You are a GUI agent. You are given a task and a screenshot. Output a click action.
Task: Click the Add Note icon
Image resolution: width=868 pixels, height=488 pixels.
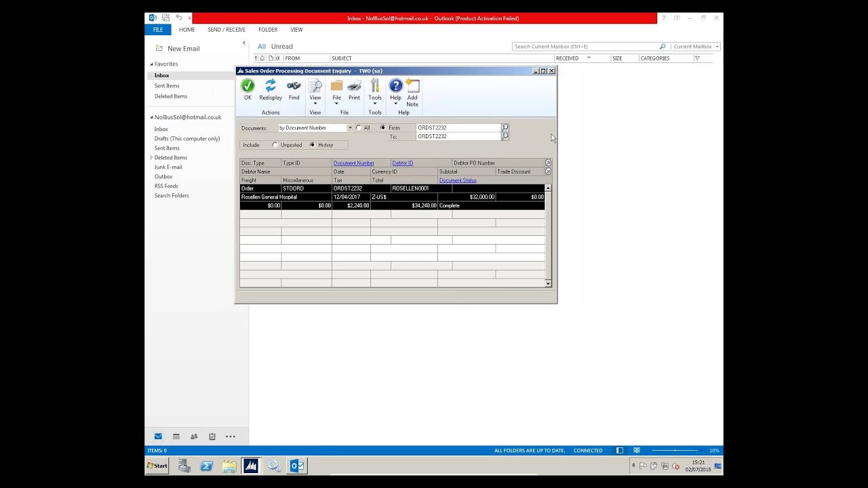(x=412, y=85)
